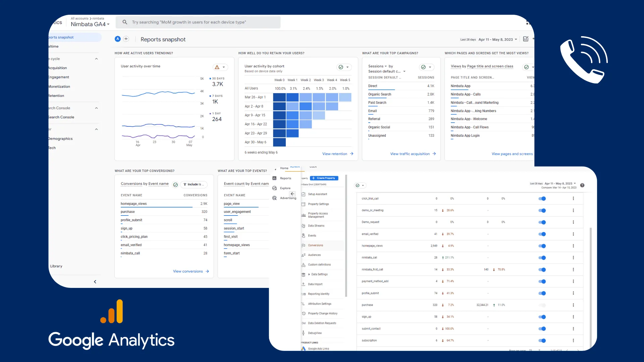Click the View pages and screens link
Image resolution: width=644 pixels, height=362 pixels.
pyautogui.click(x=512, y=154)
